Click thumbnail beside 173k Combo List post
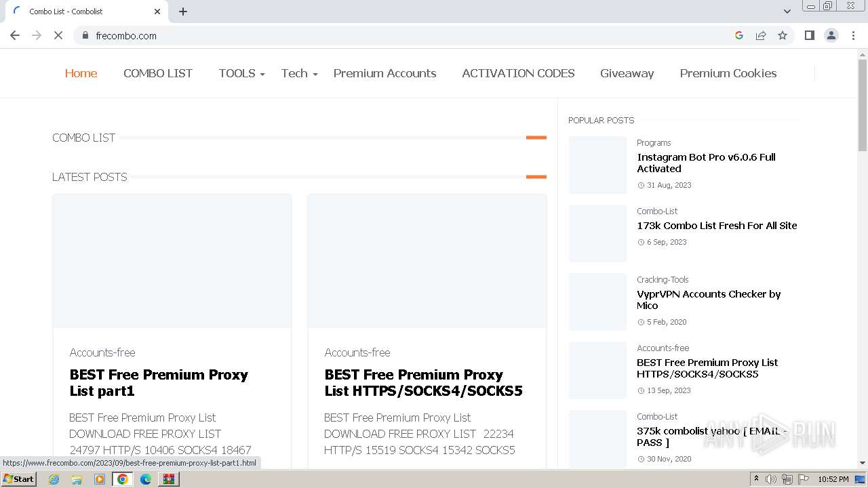 click(597, 233)
